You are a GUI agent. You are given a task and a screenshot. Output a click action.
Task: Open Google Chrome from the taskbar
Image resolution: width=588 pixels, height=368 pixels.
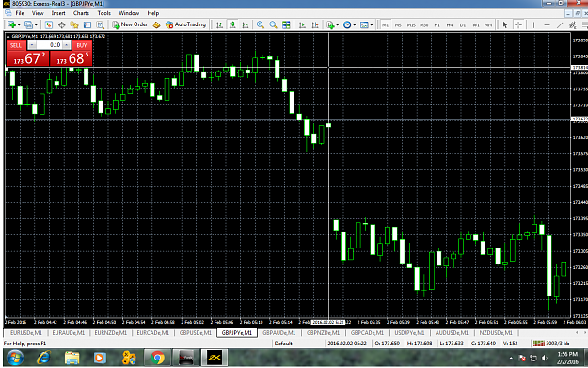pyautogui.click(x=157, y=358)
